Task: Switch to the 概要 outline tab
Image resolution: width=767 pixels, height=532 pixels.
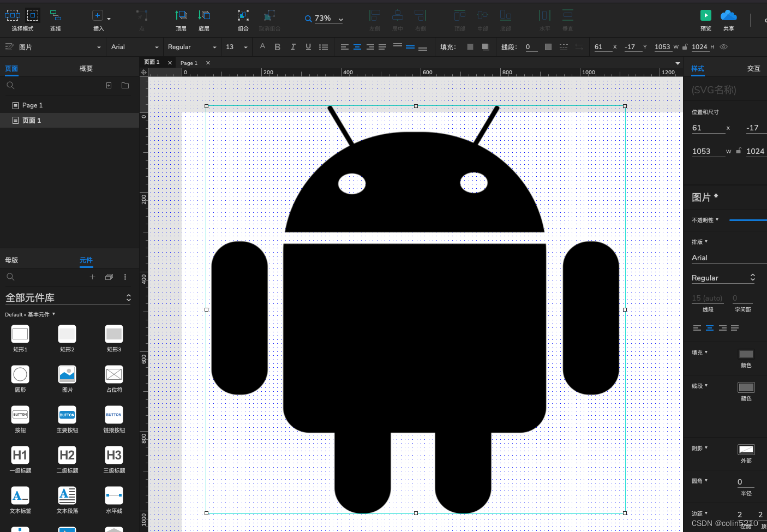Action: 86,69
